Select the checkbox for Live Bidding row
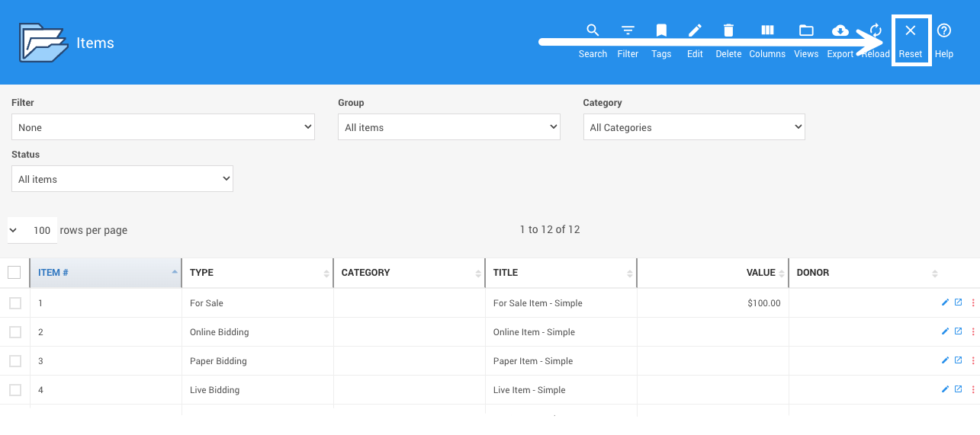The image size is (980, 435). coord(15,390)
